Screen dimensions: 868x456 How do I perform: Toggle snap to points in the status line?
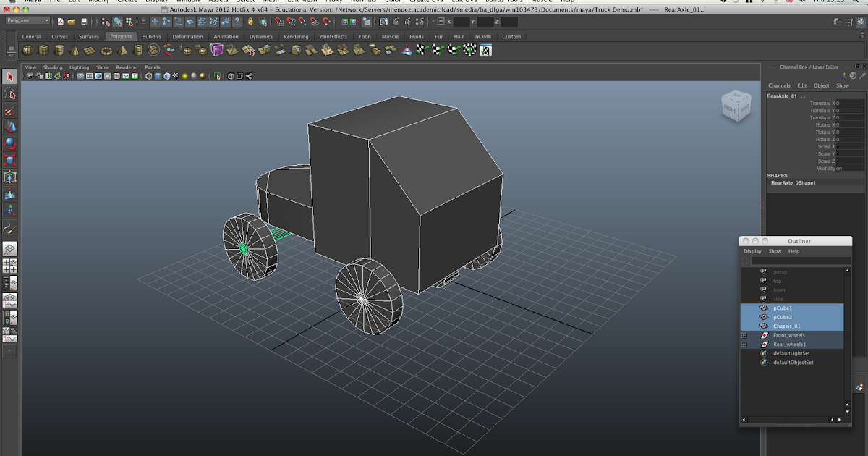302,22
